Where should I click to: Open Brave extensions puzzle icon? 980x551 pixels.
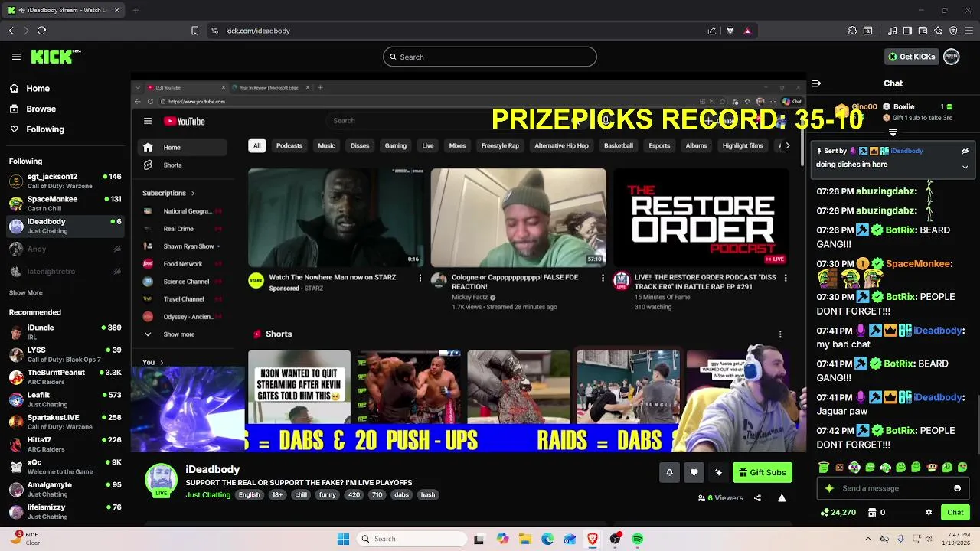click(x=852, y=31)
